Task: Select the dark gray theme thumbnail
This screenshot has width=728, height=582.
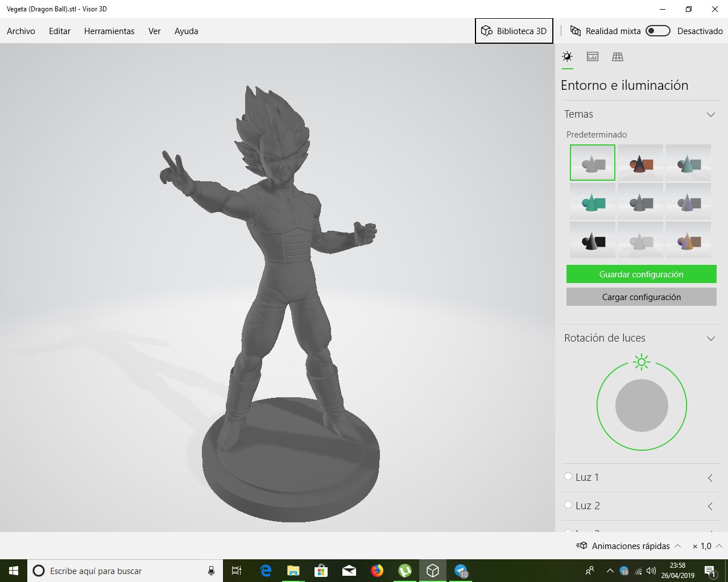Action: (x=640, y=201)
